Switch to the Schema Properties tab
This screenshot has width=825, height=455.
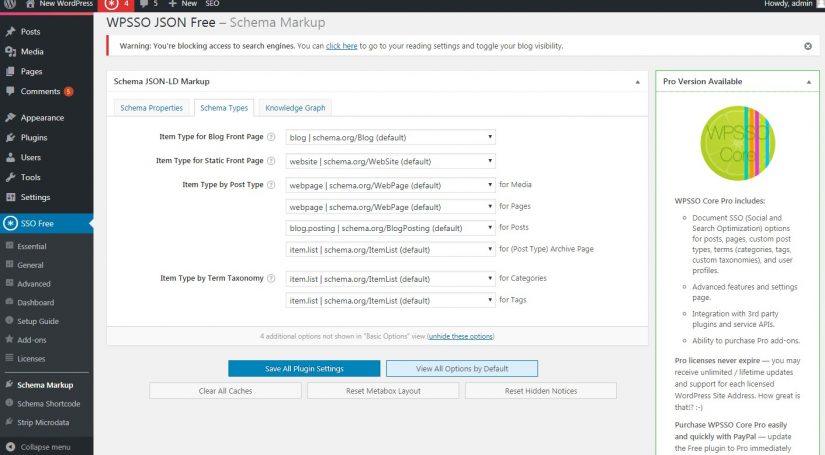[152, 108]
